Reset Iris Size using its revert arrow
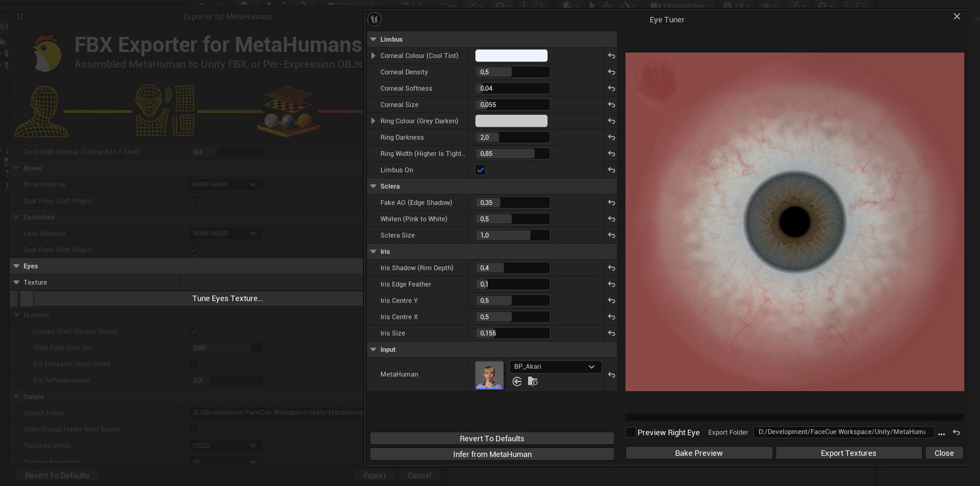 click(611, 334)
